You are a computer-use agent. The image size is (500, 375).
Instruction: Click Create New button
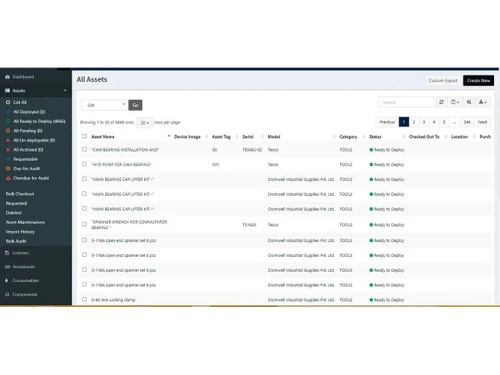(x=478, y=81)
